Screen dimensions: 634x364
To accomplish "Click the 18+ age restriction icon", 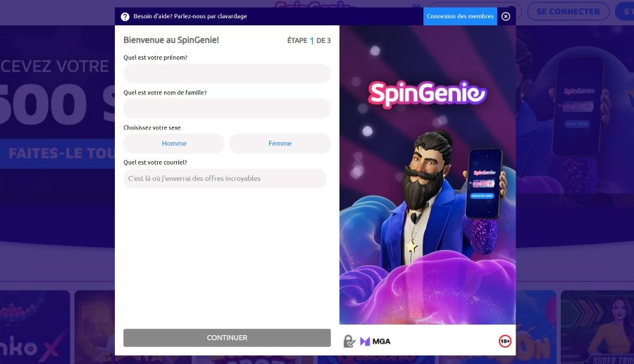I will 505,341.
